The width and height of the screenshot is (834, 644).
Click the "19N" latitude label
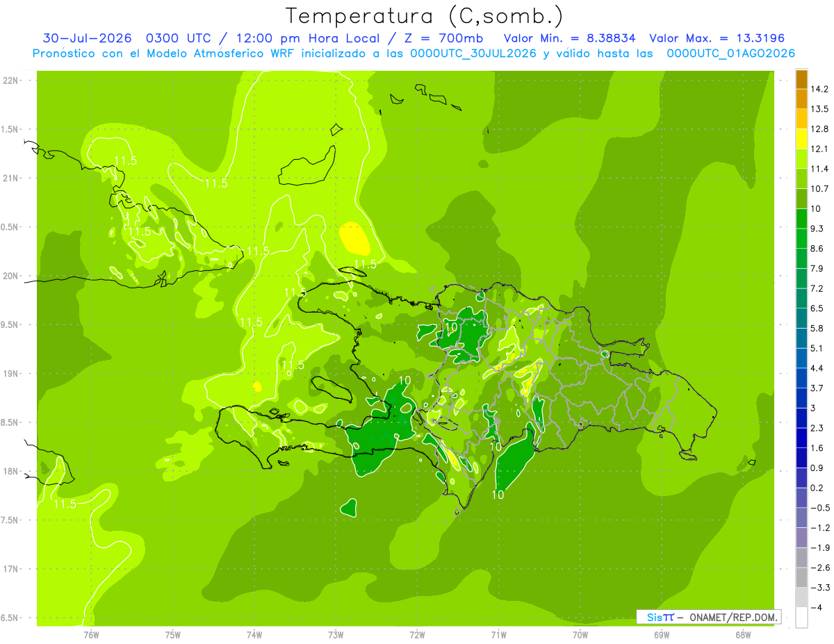[10, 374]
